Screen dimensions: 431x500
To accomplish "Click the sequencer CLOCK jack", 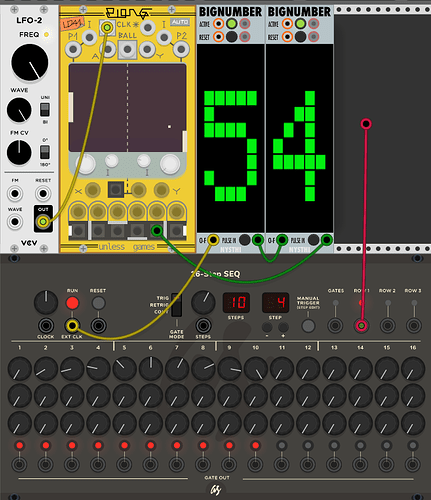I will pos(46,325).
